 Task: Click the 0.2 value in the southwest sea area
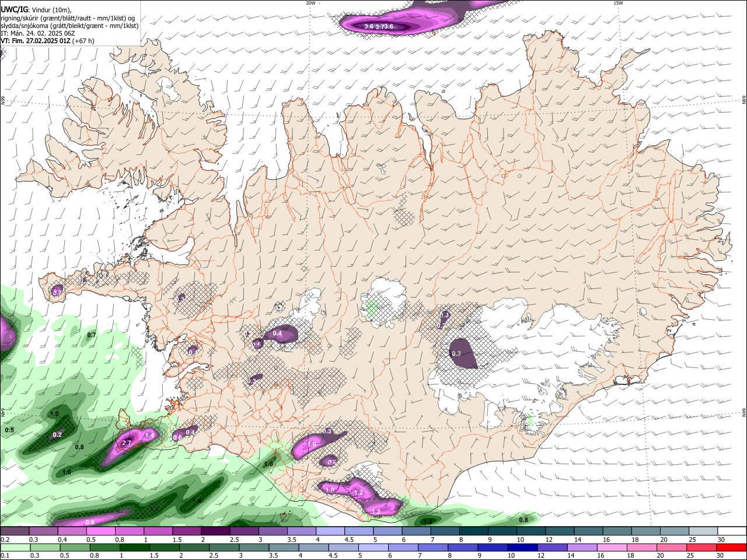coord(57,435)
